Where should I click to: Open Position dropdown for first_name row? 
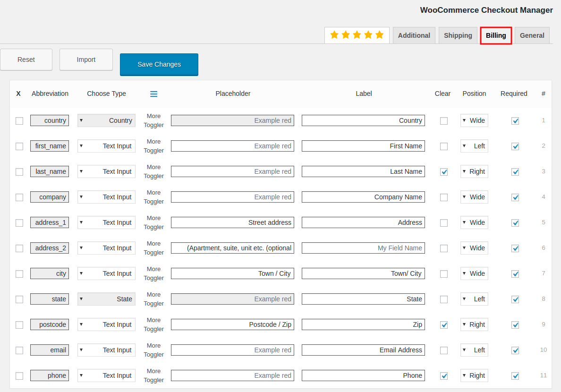pyautogui.click(x=474, y=146)
